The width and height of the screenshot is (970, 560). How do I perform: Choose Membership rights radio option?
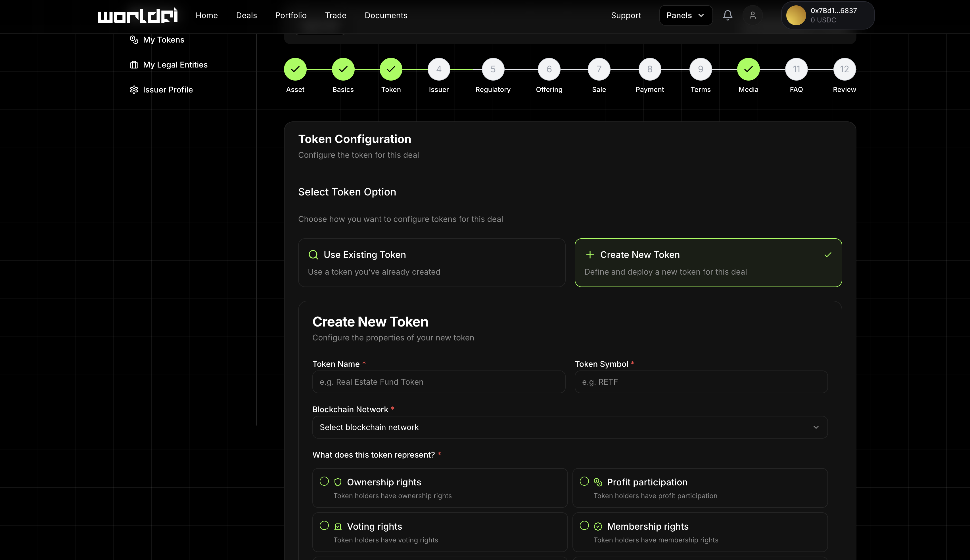[x=584, y=525]
